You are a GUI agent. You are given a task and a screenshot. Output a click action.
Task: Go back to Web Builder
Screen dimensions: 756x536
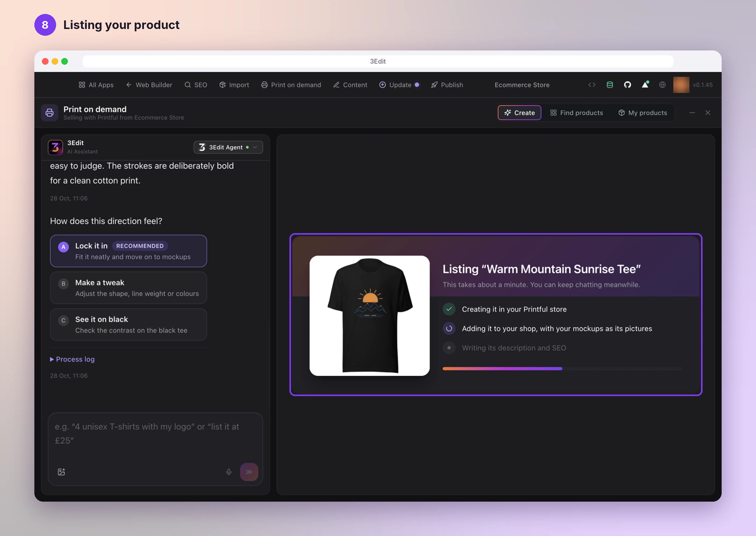(149, 85)
